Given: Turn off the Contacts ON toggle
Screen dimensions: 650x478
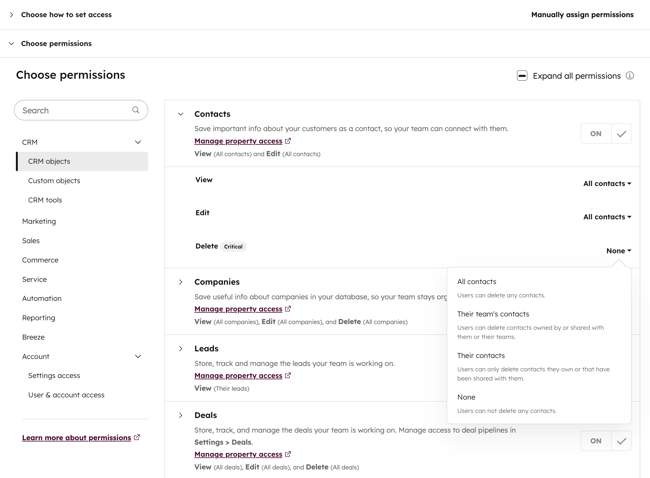Looking at the screenshot, I should coord(596,134).
